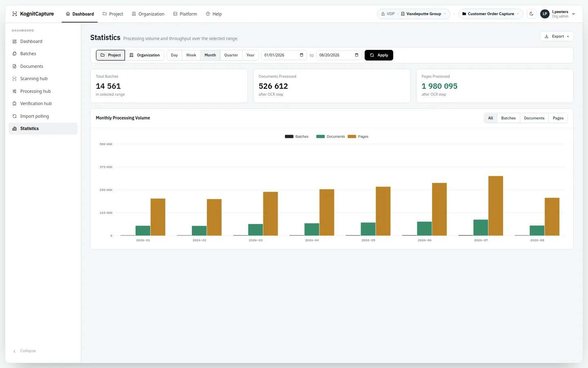Image resolution: width=588 pixels, height=368 pixels.
Task: Go to Scanning hub
Action: click(43, 79)
